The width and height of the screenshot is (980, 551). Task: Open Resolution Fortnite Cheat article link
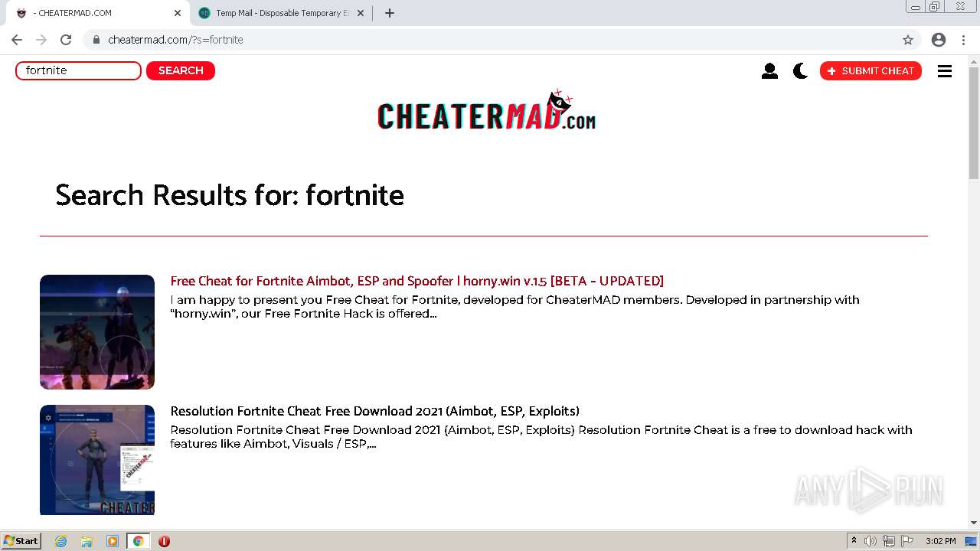pyautogui.click(x=374, y=411)
